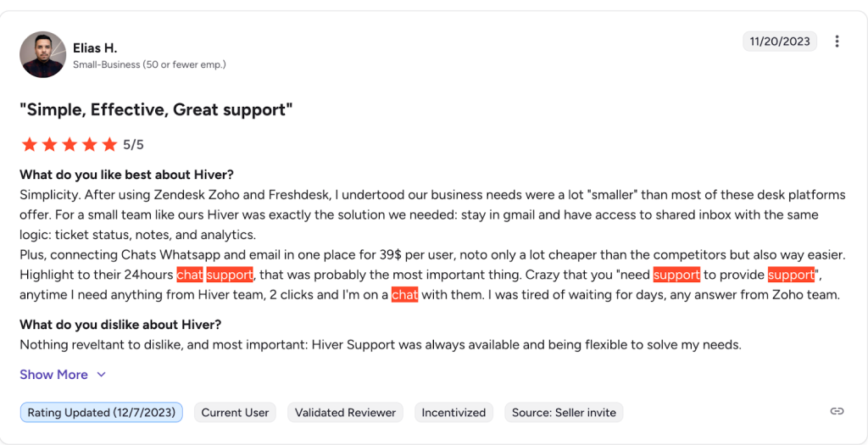868x445 pixels.
Task: Expand the review with Show More
Action: click(x=54, y=375)
